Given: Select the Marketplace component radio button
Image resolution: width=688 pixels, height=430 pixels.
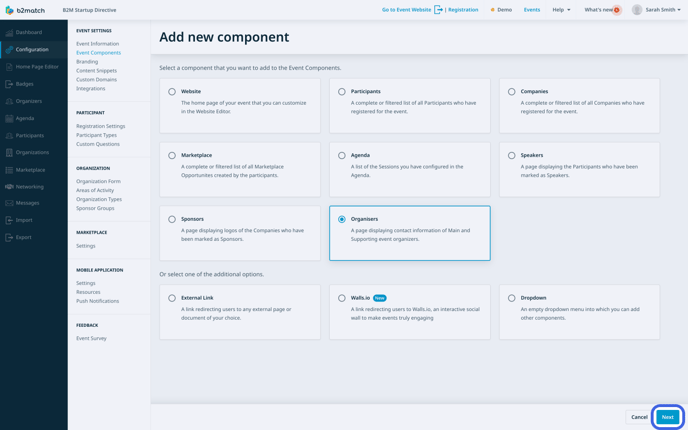Looking at the screenshot, I should tap(172, 155).
